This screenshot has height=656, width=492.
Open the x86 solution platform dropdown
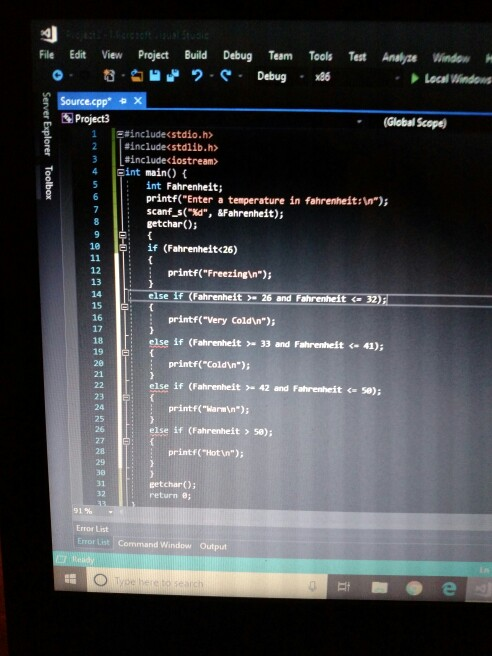(x=397, y=78)
